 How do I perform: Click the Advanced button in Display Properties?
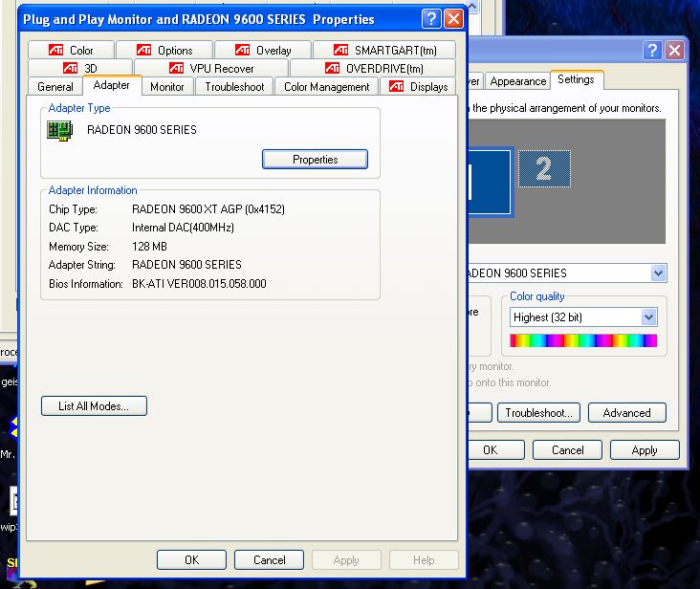[x=626, y=413]
